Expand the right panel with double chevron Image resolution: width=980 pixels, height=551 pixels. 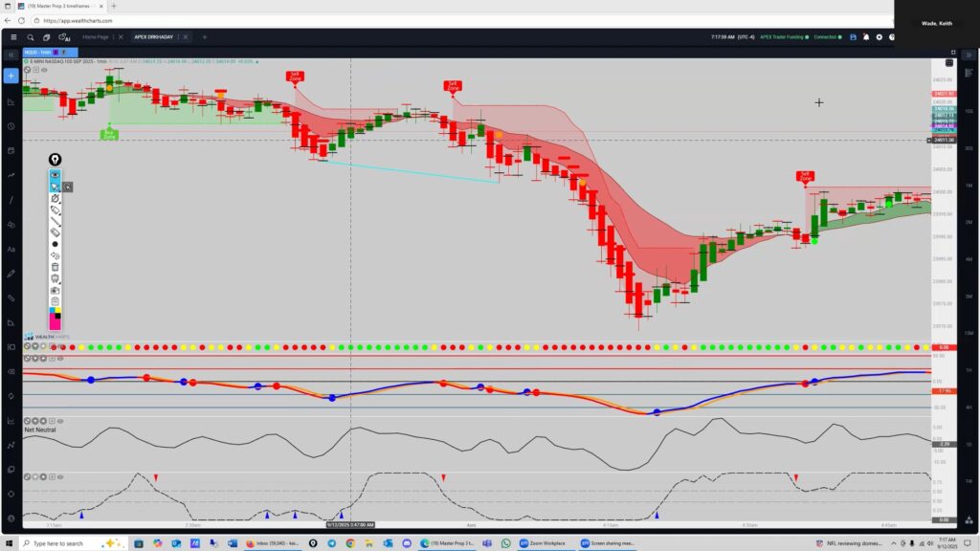click(x=969, y=56)
